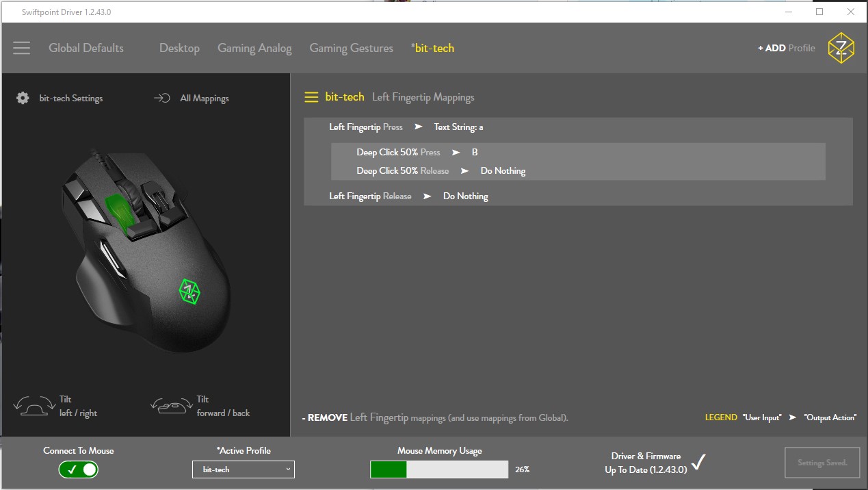Switch to the Desktop profile tab
The height and width of the screenshot is (490, 868).
point(179,48)
